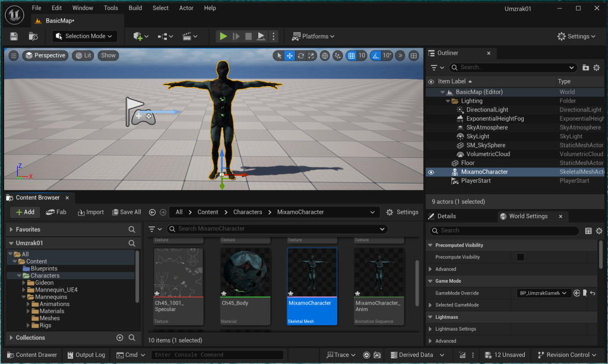Click the Stop simulation square button
608x364 pixels.
pos(249,36)
